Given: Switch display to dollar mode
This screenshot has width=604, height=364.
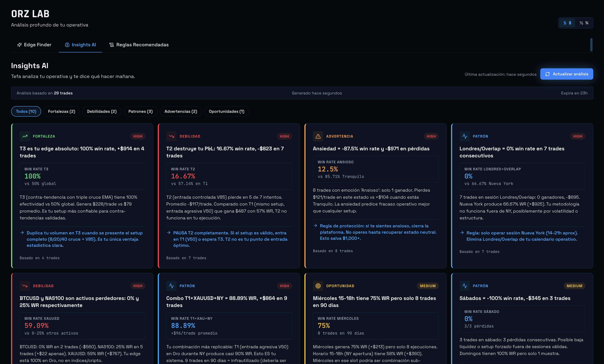Looking at the screenshot, I should [x=567, y=23].
